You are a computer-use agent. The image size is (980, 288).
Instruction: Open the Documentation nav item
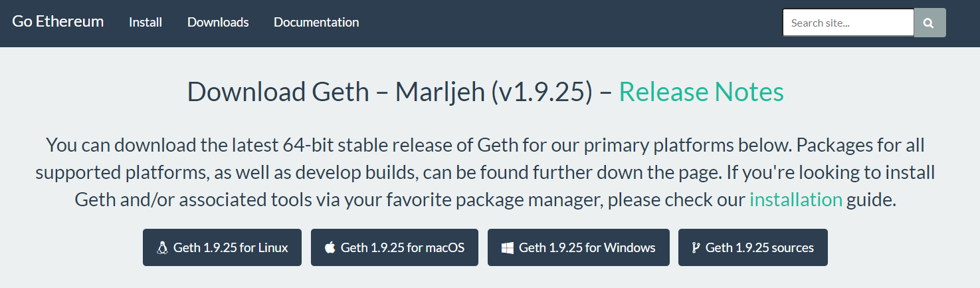point(316,22)
